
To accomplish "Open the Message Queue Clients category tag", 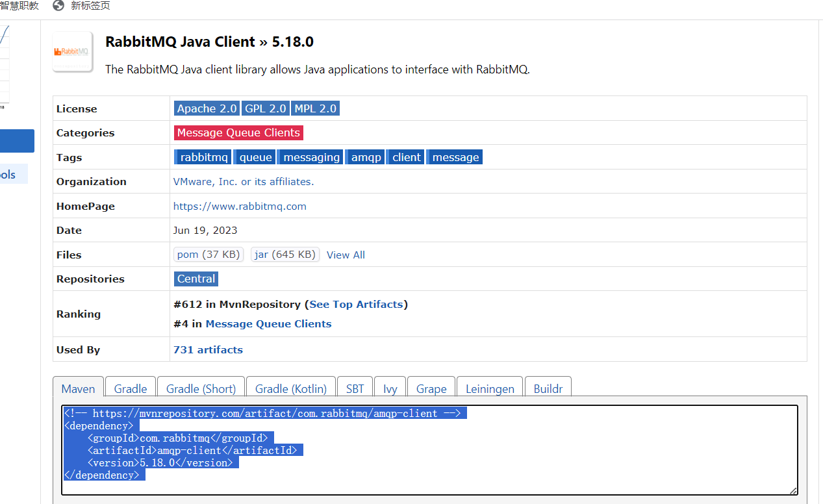I will coord(238,132).
